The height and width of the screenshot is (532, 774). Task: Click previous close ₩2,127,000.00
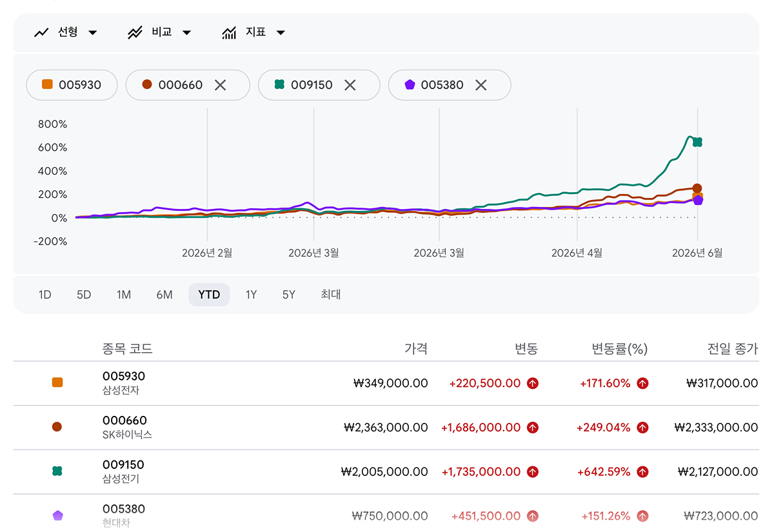coord(718,472)
